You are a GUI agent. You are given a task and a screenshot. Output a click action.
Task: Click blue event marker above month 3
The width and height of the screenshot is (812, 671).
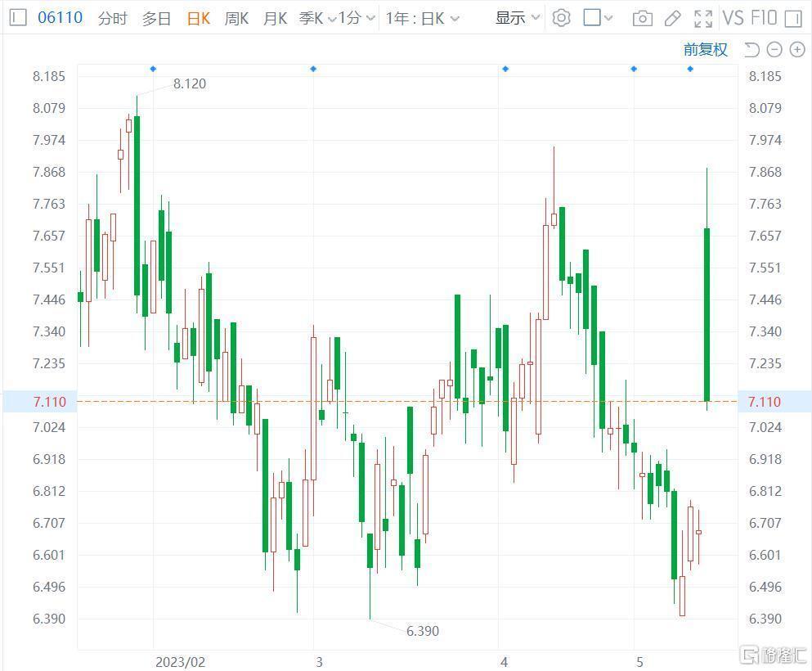313,69
